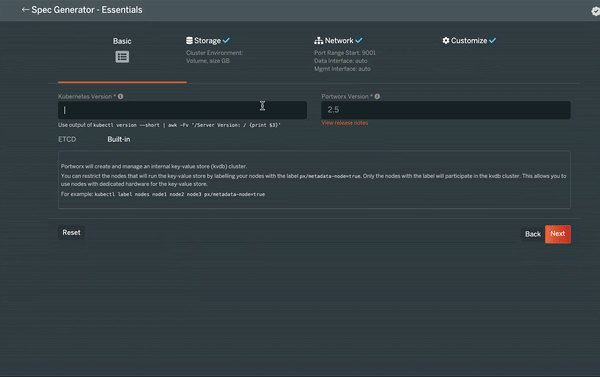Open the View release notes link

coord(345,123)
